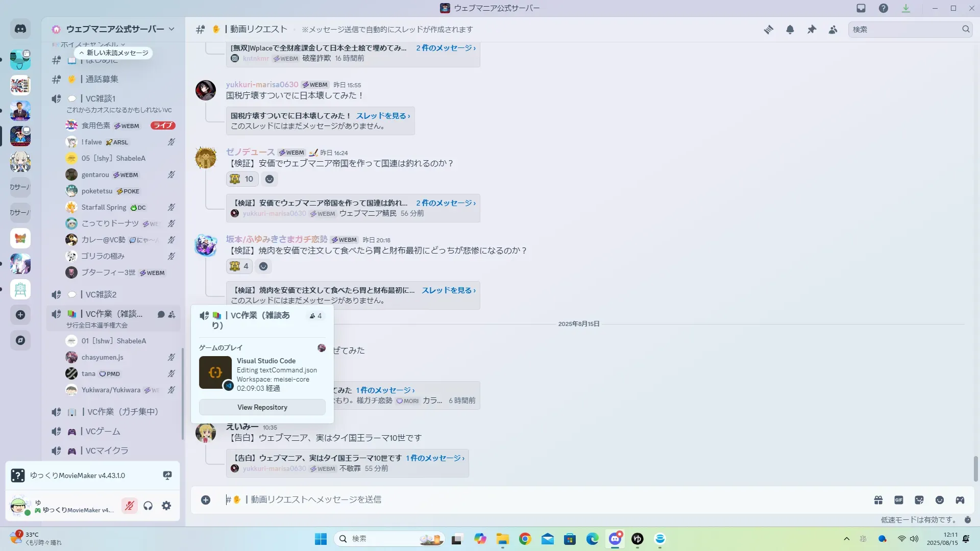Open the sticker picker icon

tap(919, 500)
